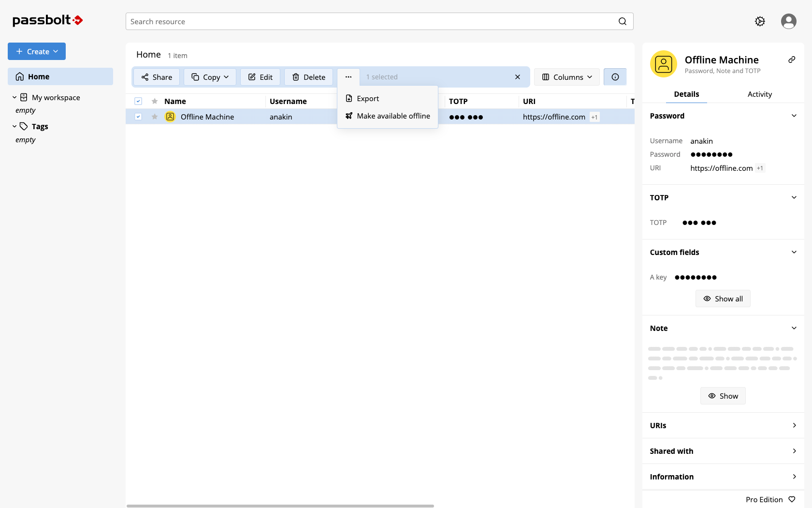Collapse the My workspace tree
Viewport: 812px width, 508px height.
14,97
